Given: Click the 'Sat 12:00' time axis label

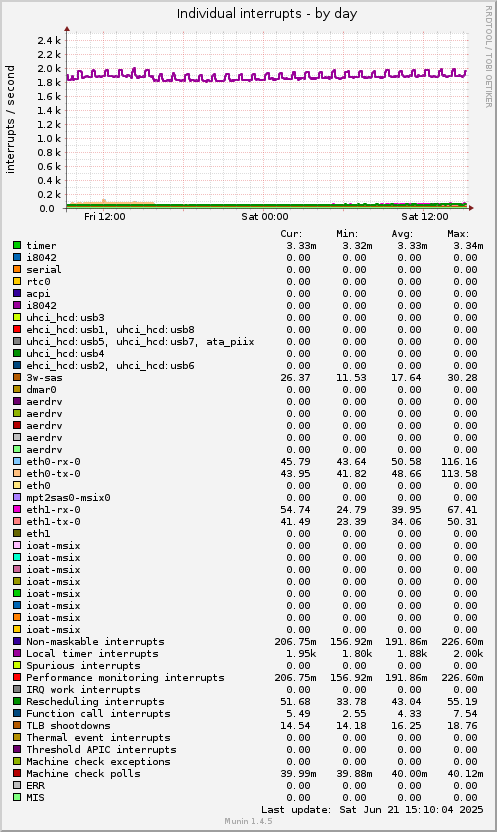Looking at the screenshot, I should coord(425,216).
